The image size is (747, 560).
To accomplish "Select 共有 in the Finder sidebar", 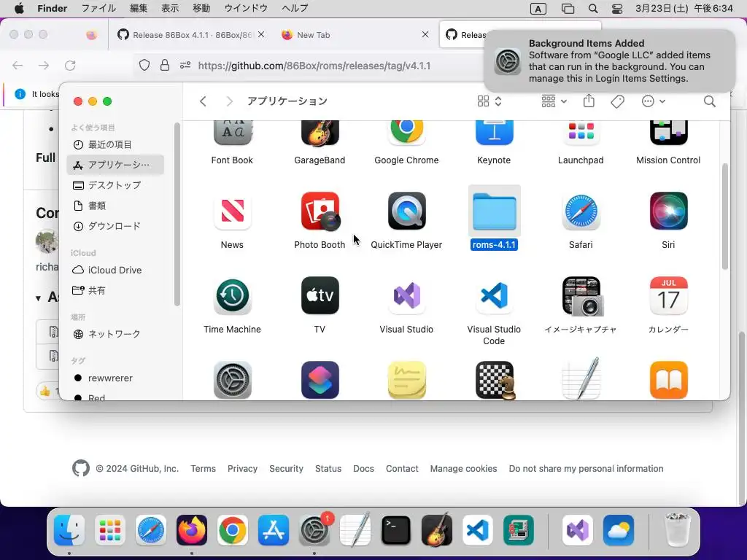I will pyautogui.click(x=116, y=290).
